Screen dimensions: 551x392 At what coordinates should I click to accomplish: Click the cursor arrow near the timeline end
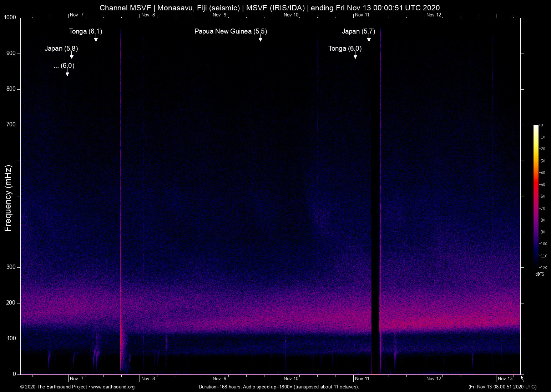pos(521,378)
